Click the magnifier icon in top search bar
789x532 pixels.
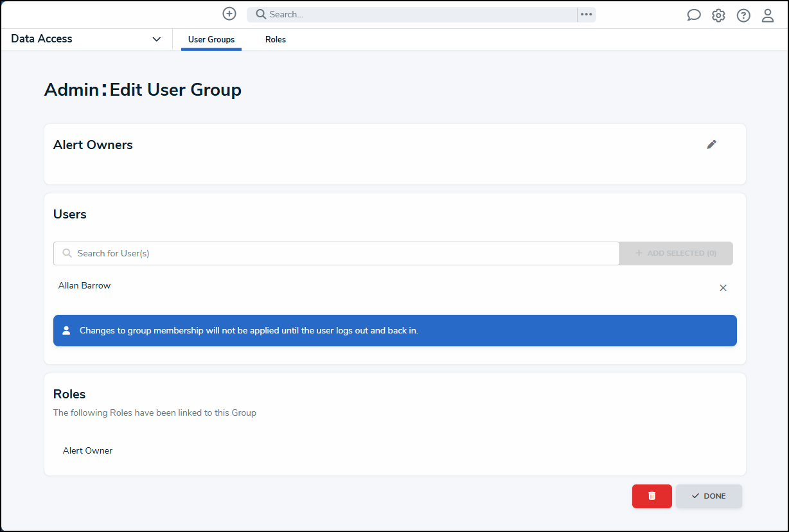click(261, 14)
